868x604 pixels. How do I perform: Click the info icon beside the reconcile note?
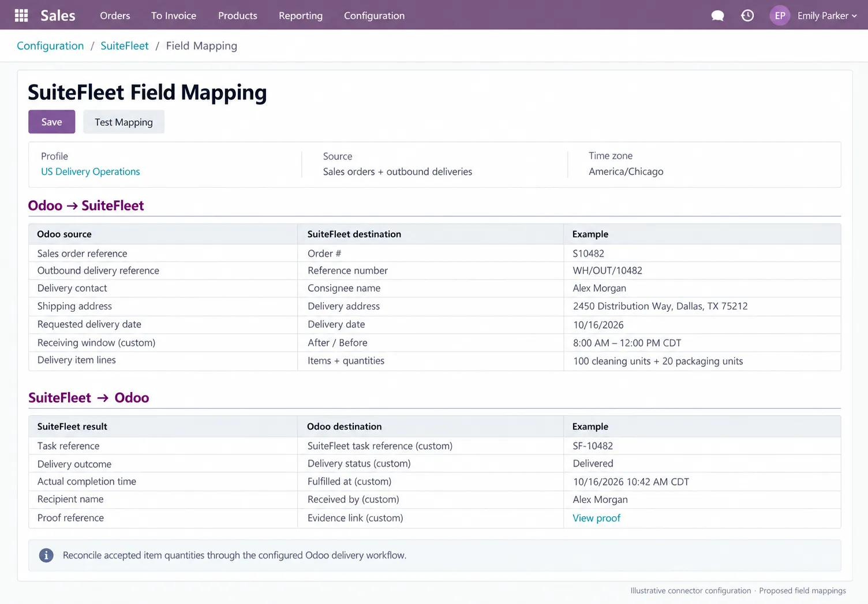46,555
